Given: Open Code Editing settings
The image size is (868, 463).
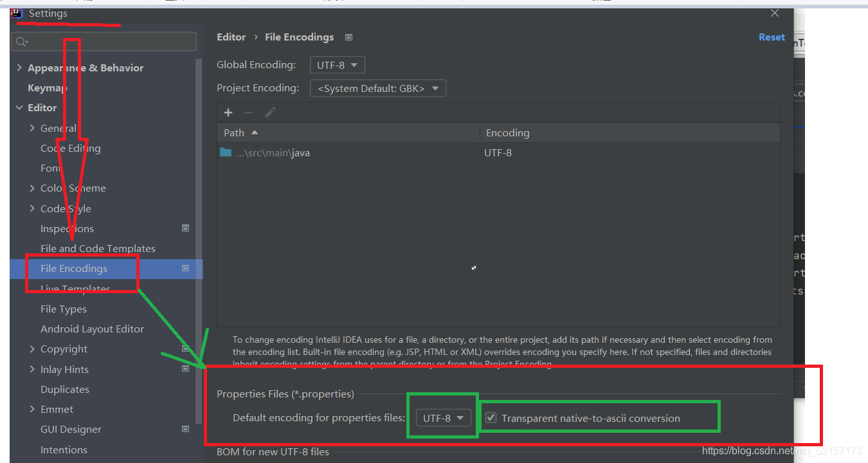Looking at the screenshot, I should (x=71, y=148).
